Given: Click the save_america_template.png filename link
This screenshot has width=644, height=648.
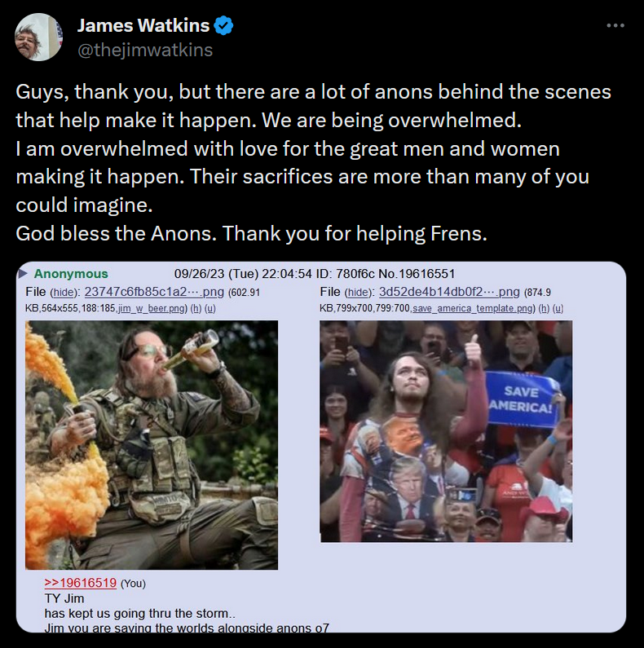Looking at the screenshot, I should pyautogui.click(x=473, y=308).
